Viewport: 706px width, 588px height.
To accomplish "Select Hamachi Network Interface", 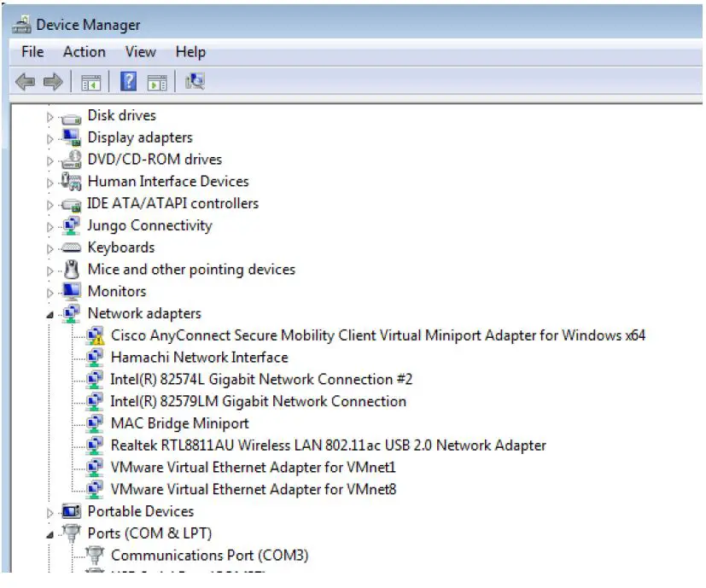I will 199,358.
